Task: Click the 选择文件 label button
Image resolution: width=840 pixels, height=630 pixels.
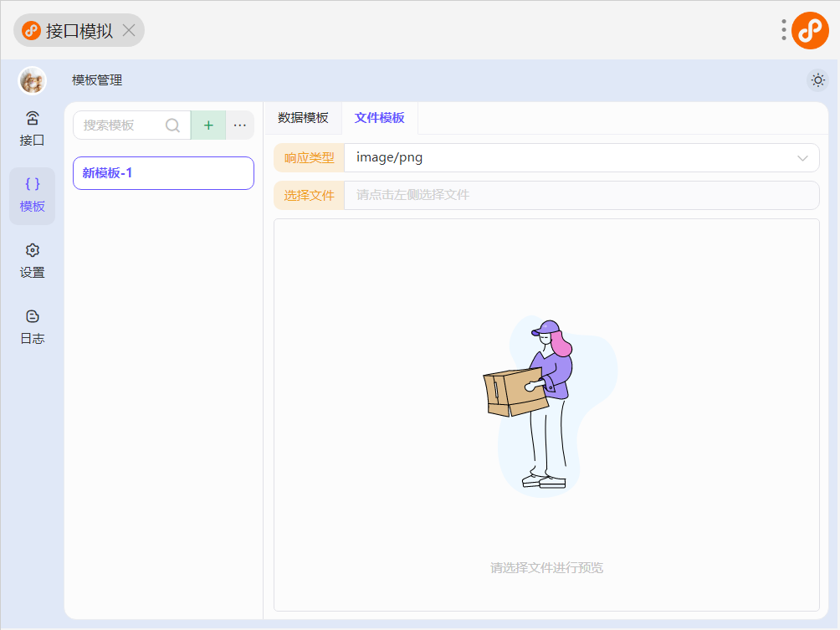Action: 309,196
